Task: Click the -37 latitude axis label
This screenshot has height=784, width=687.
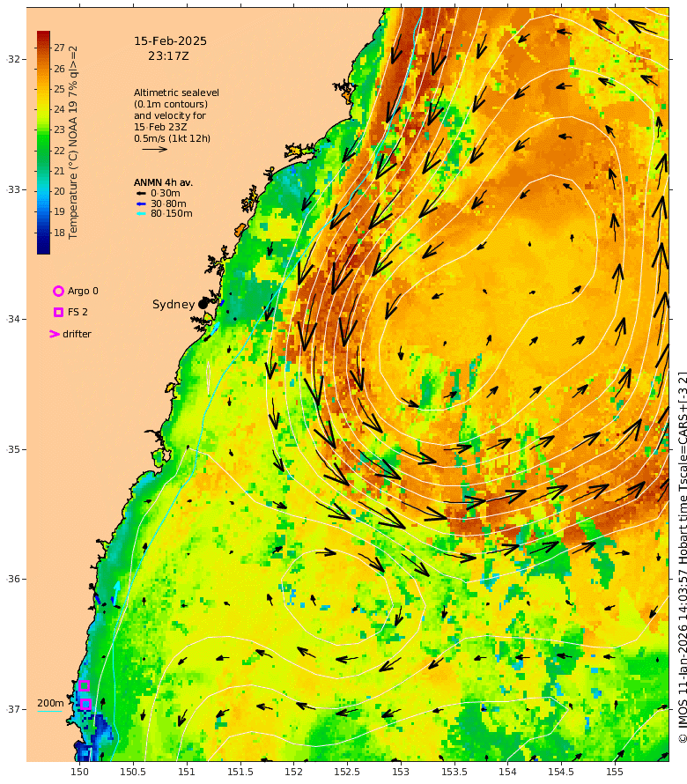Action: pos(14,709)
